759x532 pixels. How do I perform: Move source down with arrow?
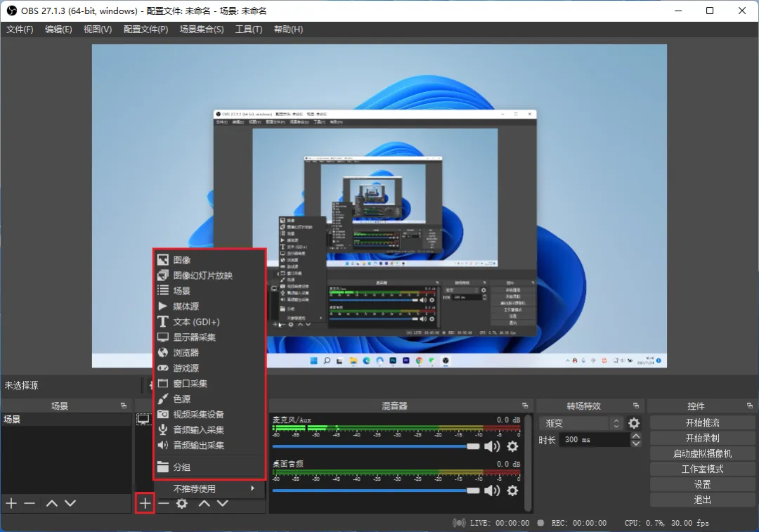(x=222, y=503)
